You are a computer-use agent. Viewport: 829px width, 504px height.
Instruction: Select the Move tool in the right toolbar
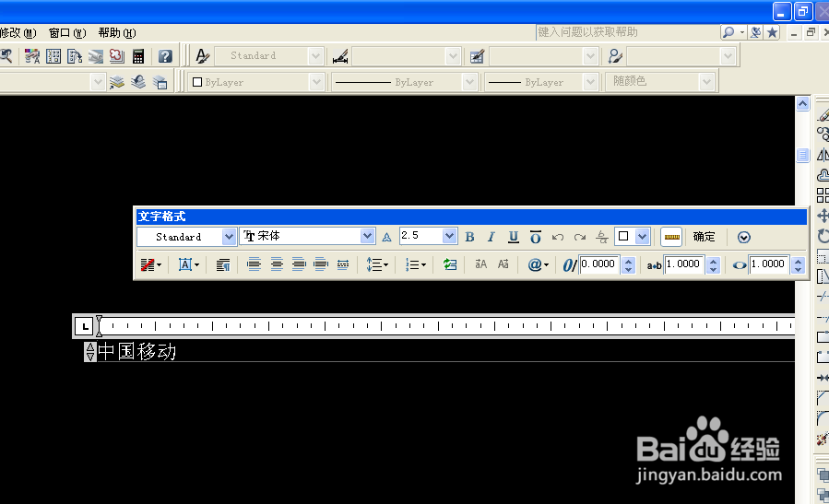click(x=823, y=216)
